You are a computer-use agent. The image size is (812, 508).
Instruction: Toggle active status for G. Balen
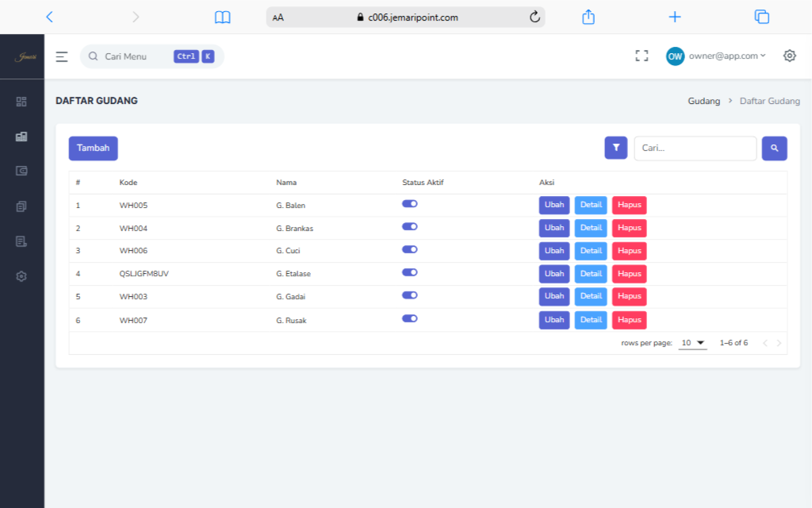click(x=410, y=204)
